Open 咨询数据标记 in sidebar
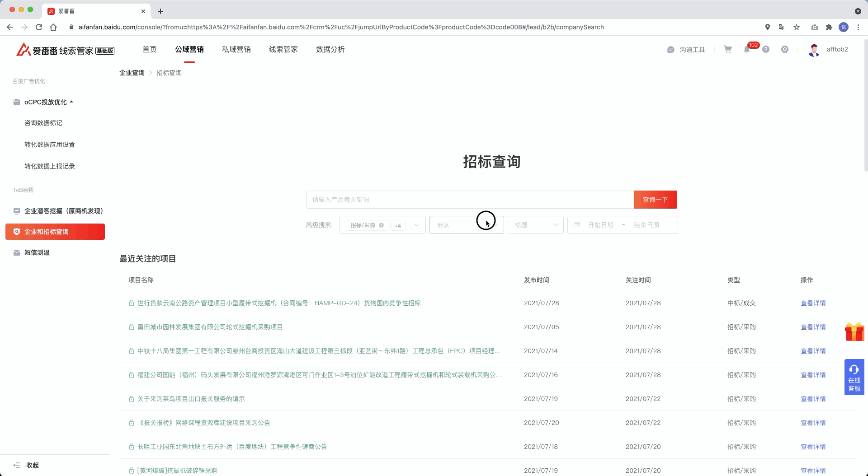 coord(43,123)
